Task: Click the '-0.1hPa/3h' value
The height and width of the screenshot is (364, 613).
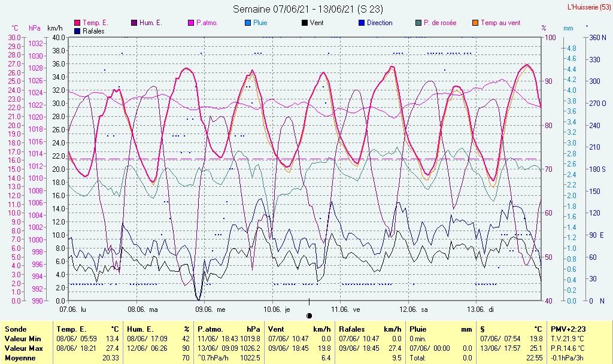Action: click(x=566, y=358)
